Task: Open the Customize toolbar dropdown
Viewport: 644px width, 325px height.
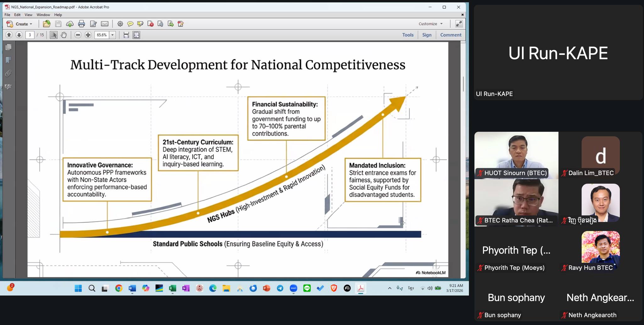Action: point(430,24)
